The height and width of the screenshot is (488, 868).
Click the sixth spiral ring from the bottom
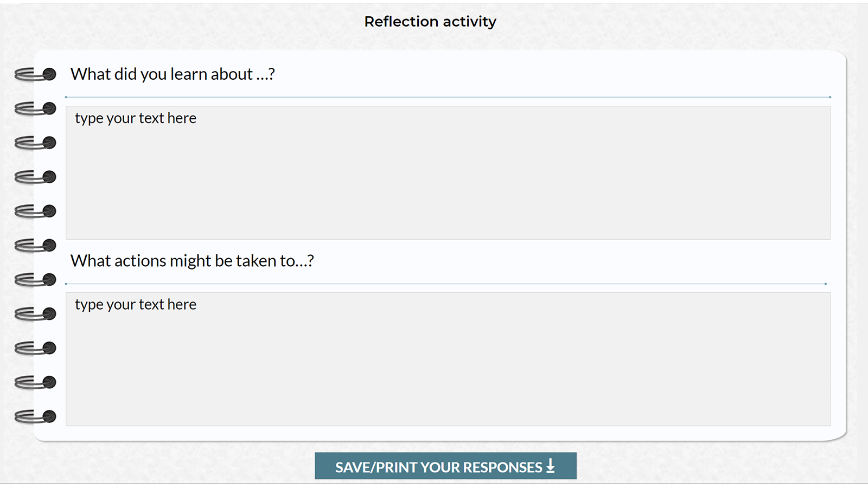pos(35,245)
